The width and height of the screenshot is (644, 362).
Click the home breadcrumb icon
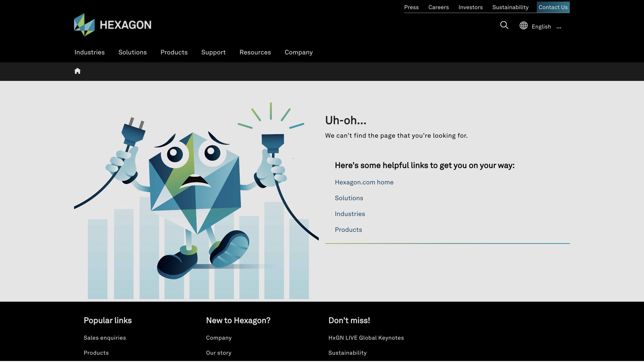pyautogui.click(x=77, y=71)
